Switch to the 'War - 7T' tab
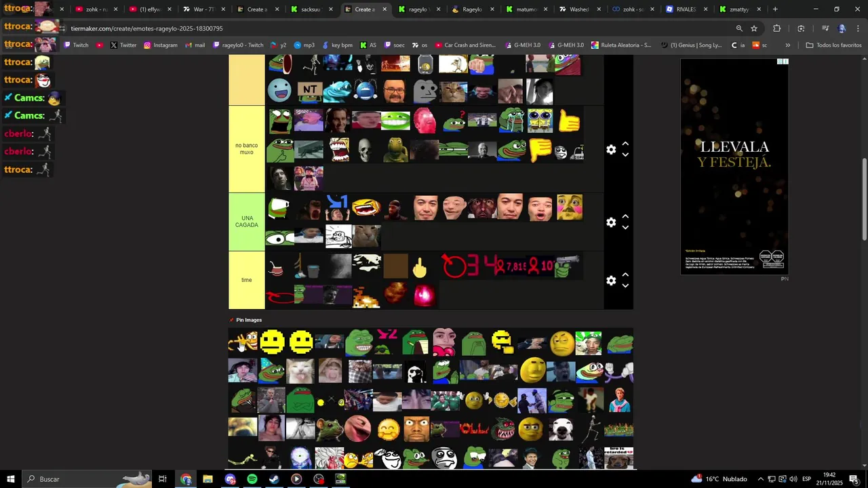The image size is (868, 488). point(202,9)
